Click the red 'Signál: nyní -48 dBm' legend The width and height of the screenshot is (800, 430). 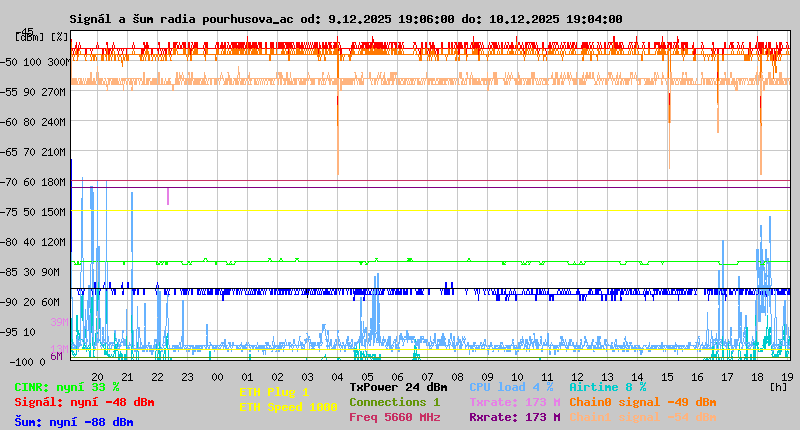(x=84, y=402)
